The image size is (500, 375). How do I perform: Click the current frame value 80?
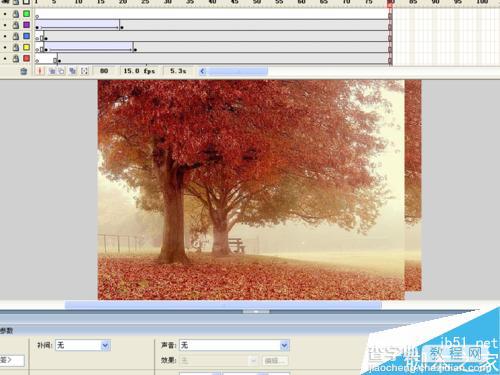104,71
